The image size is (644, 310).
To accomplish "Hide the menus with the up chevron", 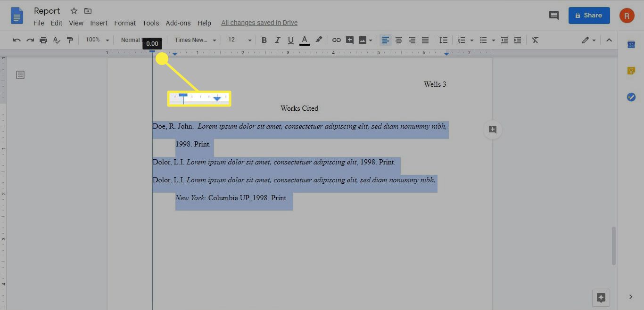I will (x=609, y=40).
